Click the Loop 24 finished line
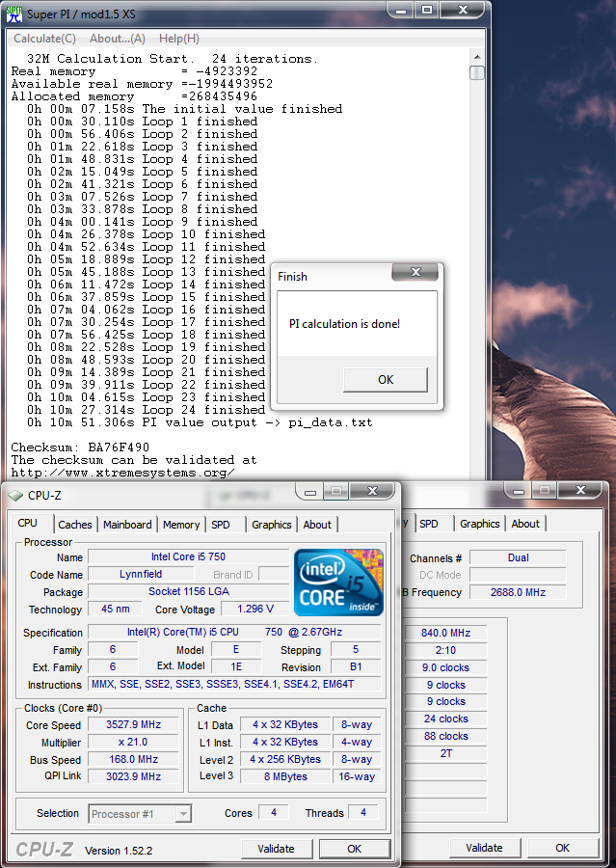This screenshot has height=868, width=616. 147,410
